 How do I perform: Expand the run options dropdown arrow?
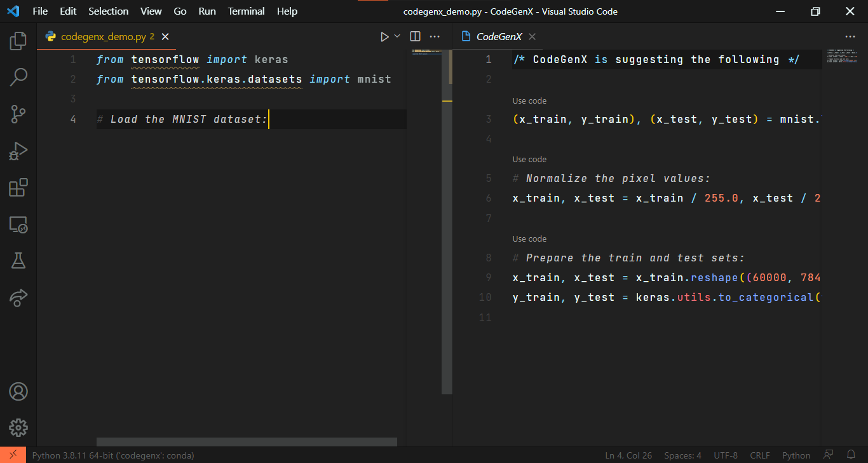tap(398, 37)
